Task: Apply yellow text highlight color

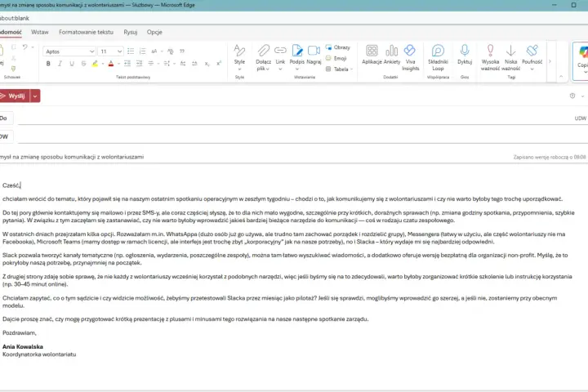Action: pyautogui.click(x=95, y=64)
